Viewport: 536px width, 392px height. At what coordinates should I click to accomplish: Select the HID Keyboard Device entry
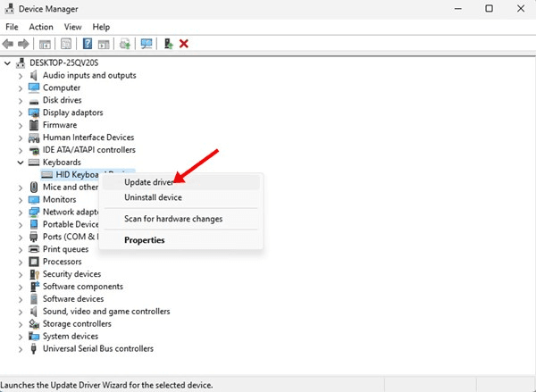point(88,175)
